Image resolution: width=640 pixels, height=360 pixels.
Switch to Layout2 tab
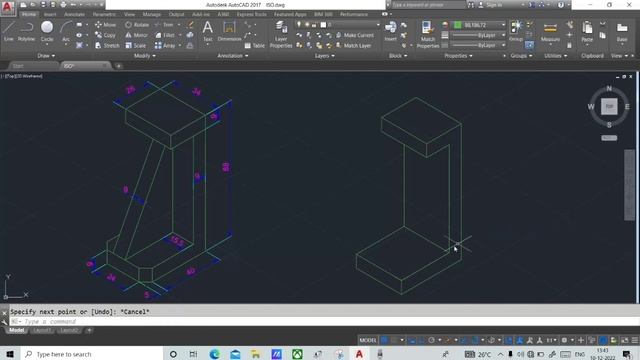68,330
